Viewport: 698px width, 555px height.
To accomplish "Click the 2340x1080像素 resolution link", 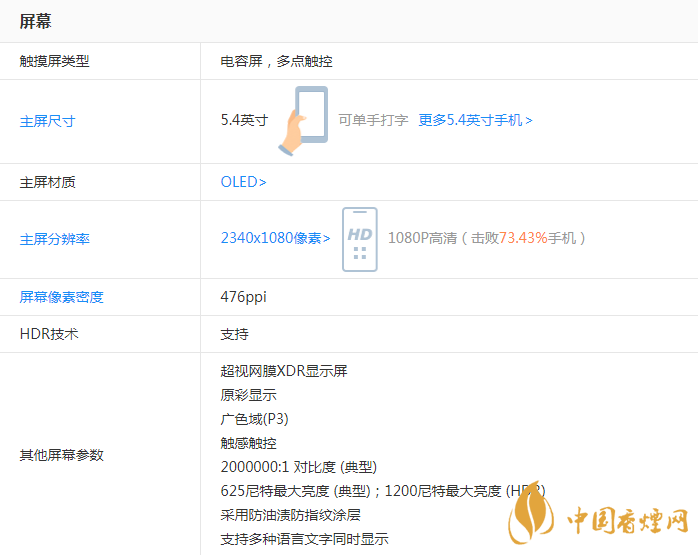I will coord(275,238).
